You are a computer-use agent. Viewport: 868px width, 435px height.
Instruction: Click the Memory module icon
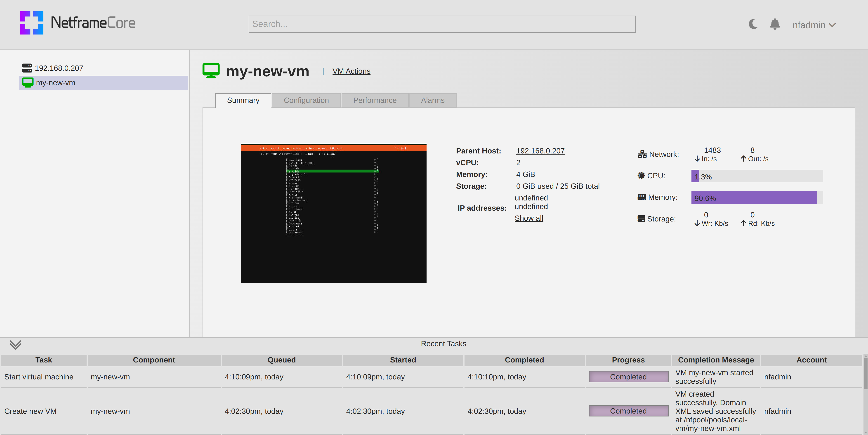click(642, 197)
